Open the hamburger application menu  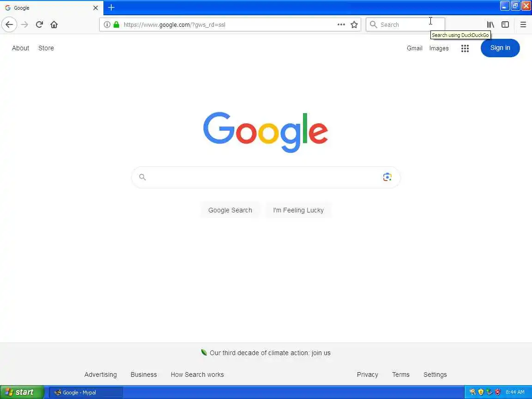coord(523,24)
